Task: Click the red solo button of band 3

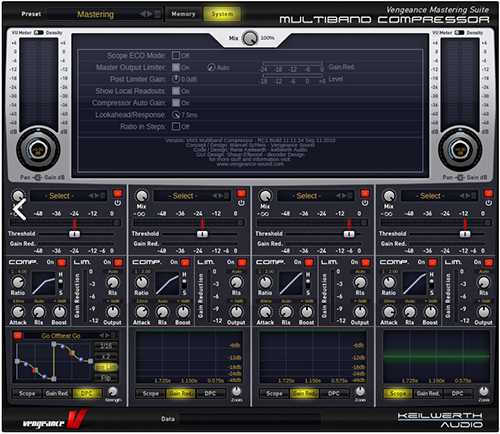Action: coord(365,193)
